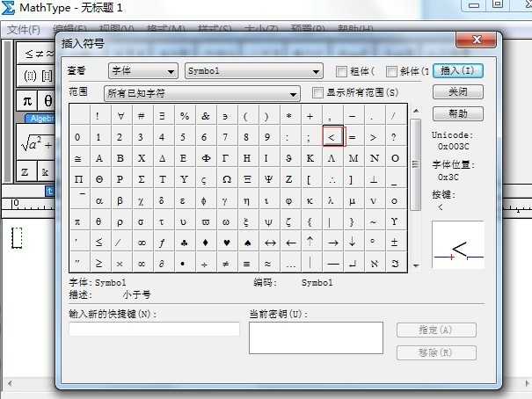Click the square root expression in toolbar

(x=37, y=144)
